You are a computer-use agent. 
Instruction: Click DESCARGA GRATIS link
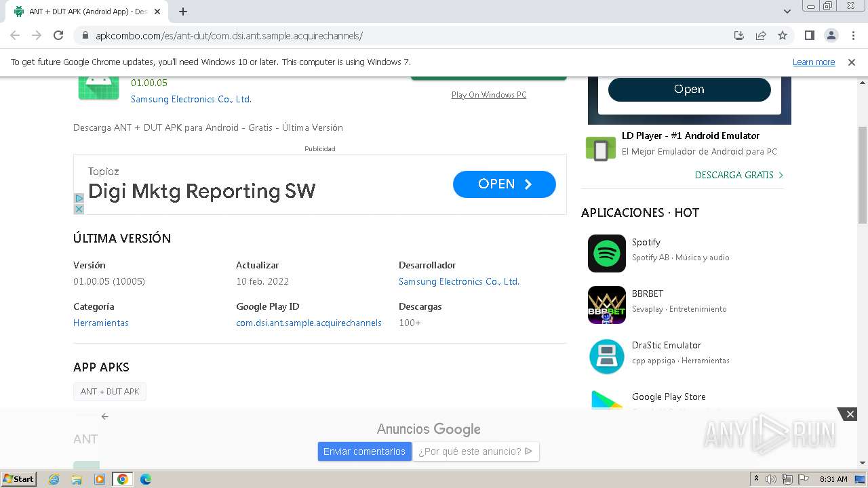(x=739, y=175)
